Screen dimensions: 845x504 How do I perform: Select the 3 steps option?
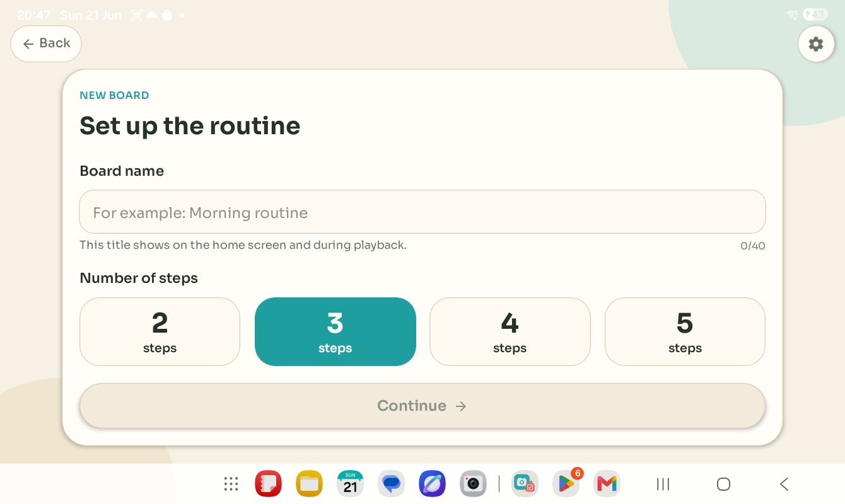click(335, 331)
